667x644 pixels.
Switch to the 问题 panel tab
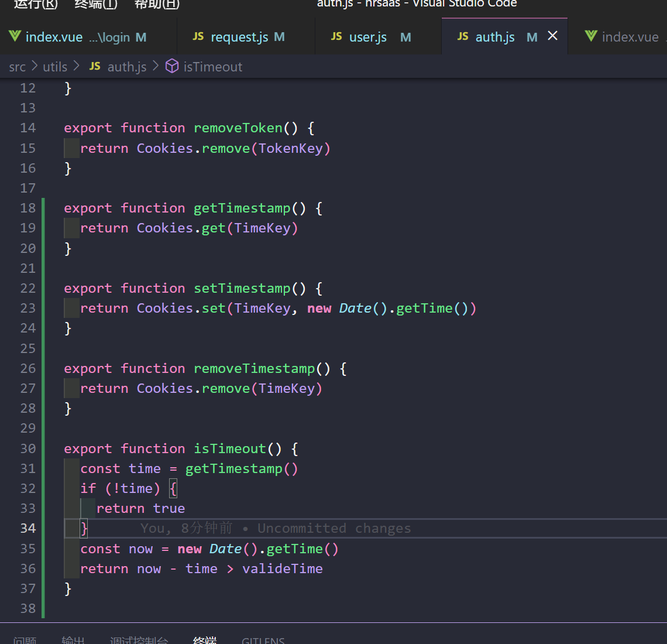point(25,639)
